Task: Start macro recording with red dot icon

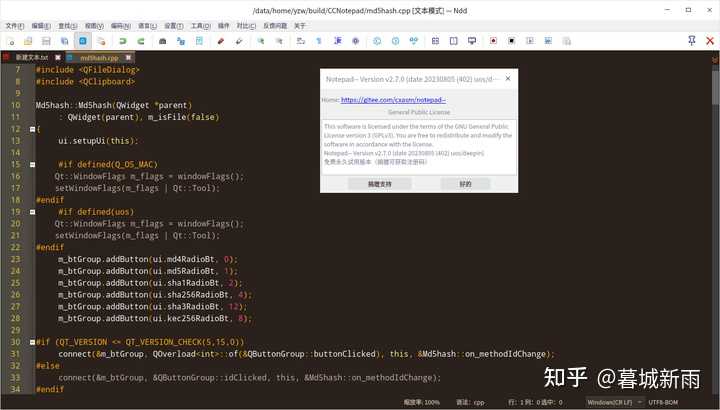Action: coord(493,41)
